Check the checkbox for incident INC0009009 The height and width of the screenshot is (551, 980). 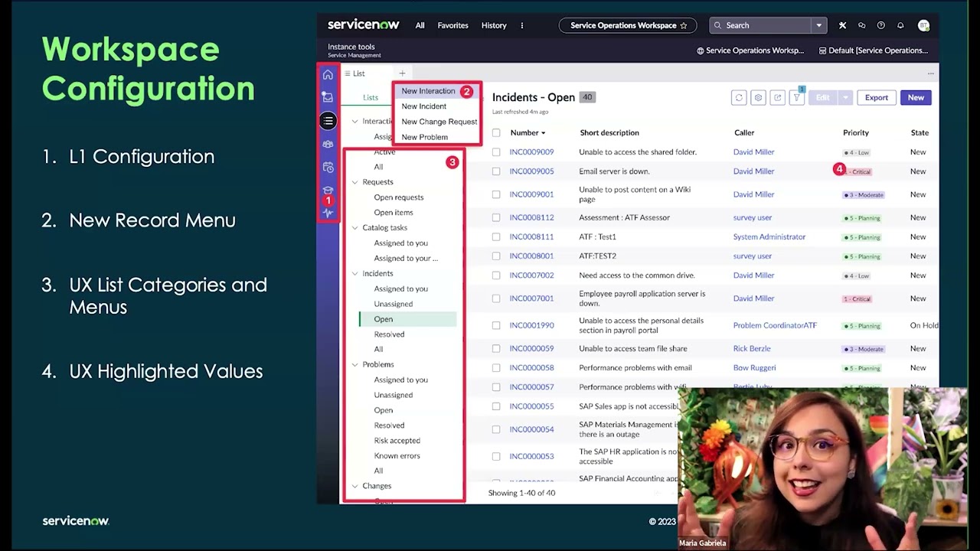[496, 152]
